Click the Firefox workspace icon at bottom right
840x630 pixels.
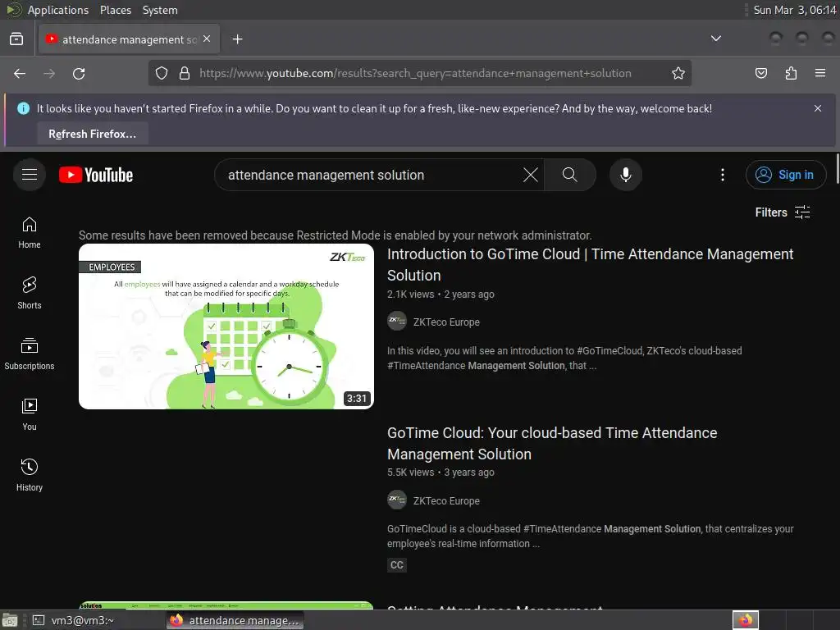point(745,620)
